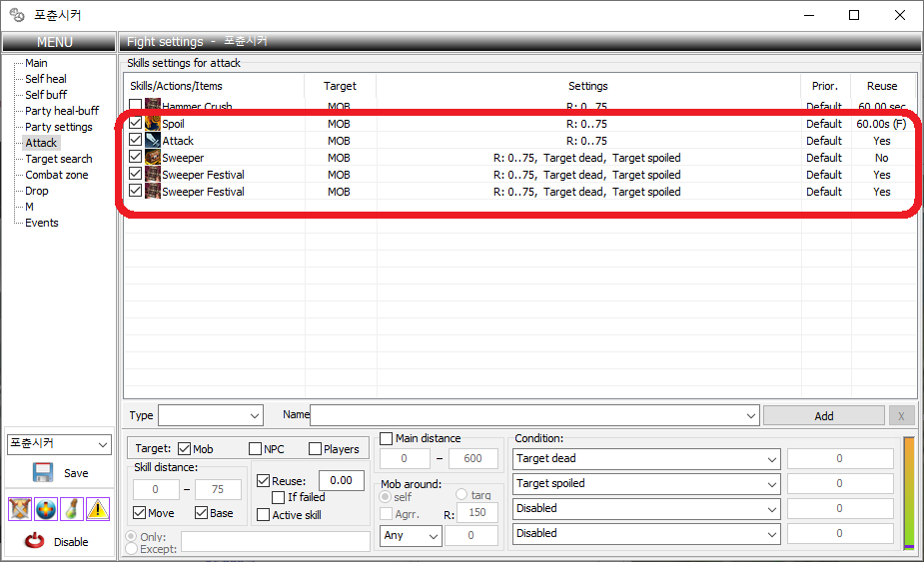Select the Spoil skill icon in list
924x562 pixels.
coord(153,124)
